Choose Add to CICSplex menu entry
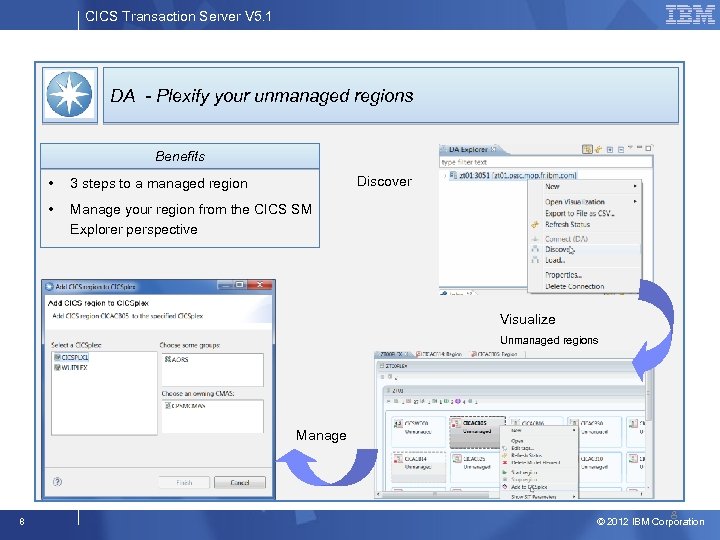 click(x=539, y=487)
